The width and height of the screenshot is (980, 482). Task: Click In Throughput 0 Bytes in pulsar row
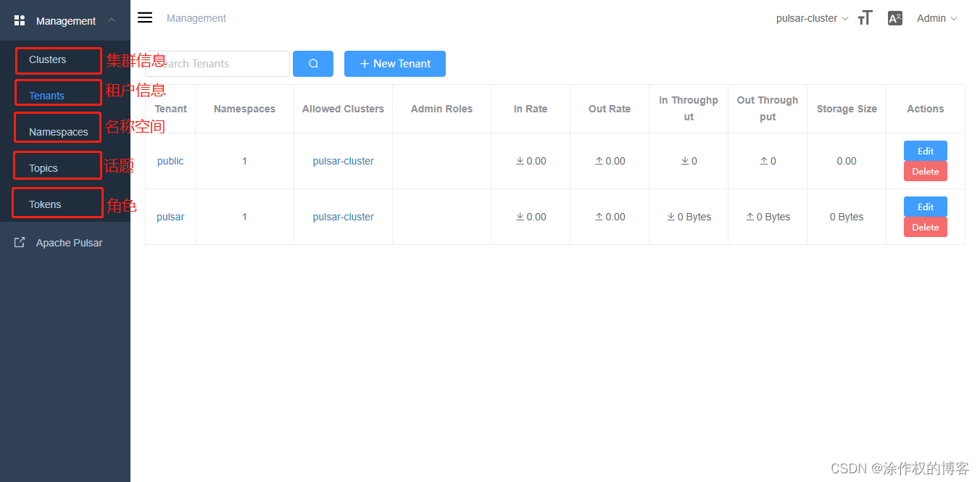pyautogui.click(x=689, y=217)
